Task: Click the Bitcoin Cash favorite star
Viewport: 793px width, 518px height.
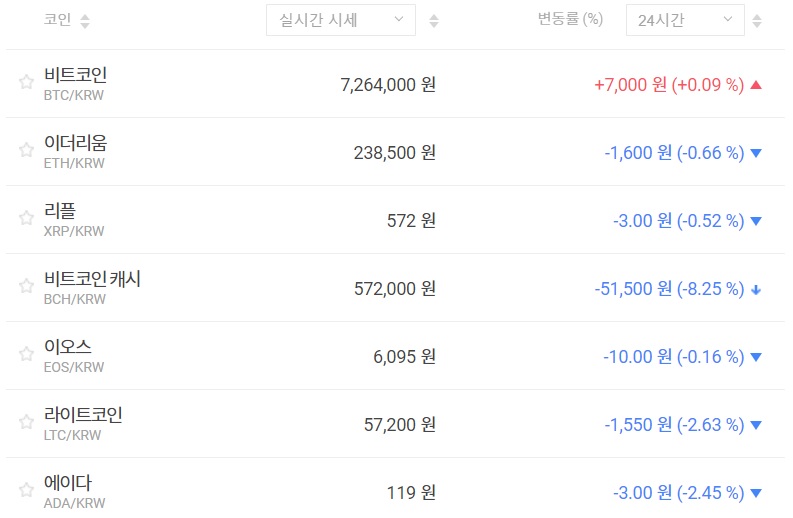Action: pyautogui.click(x=26, y=286)
